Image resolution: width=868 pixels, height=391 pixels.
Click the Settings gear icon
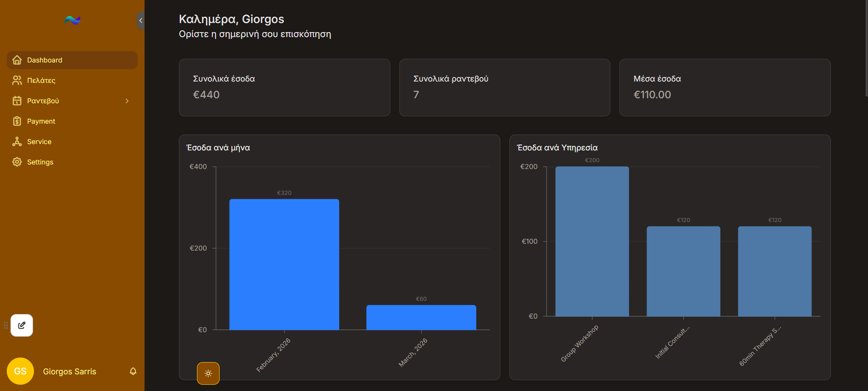pos(17,162)
